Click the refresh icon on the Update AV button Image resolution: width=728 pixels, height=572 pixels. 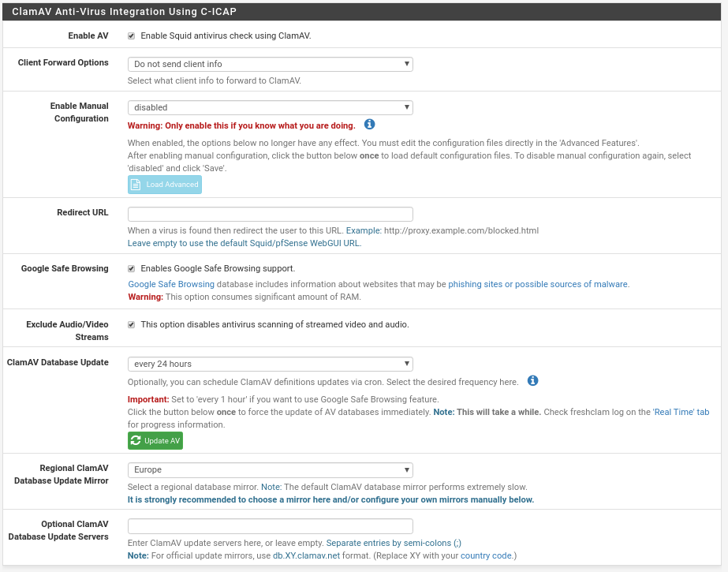136,440
